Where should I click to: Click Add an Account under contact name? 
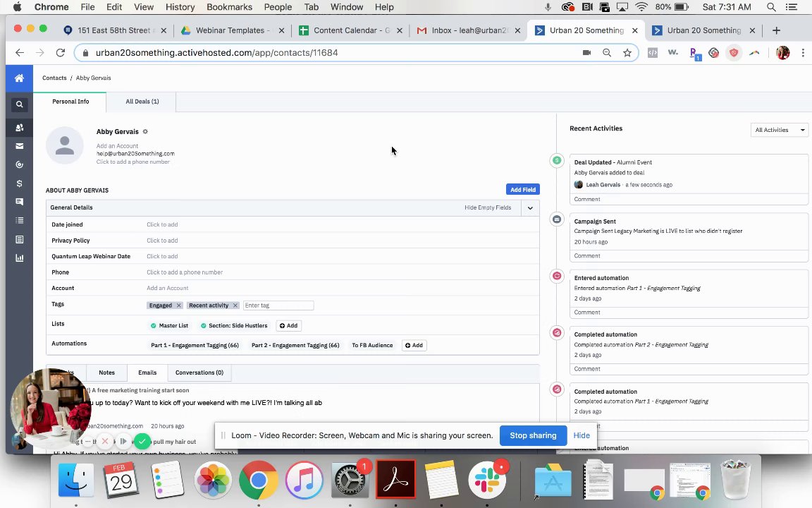point(117,146)
